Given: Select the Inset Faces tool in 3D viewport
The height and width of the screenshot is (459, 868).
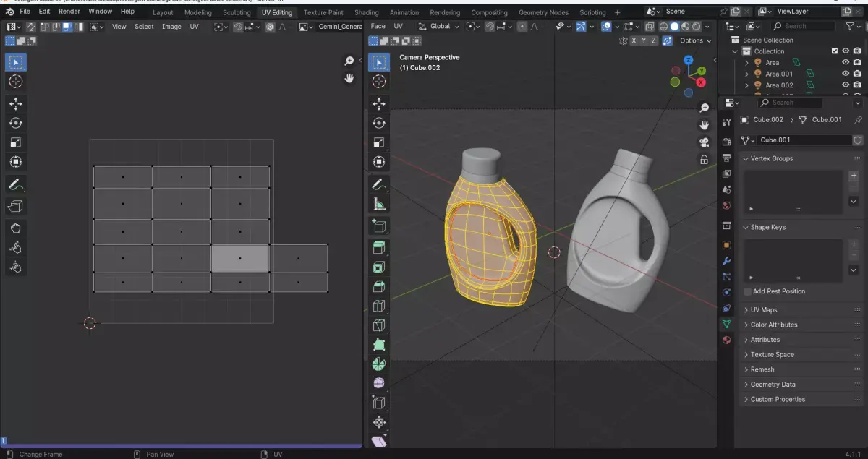Looking at the screenshot, I should [379, 267].
